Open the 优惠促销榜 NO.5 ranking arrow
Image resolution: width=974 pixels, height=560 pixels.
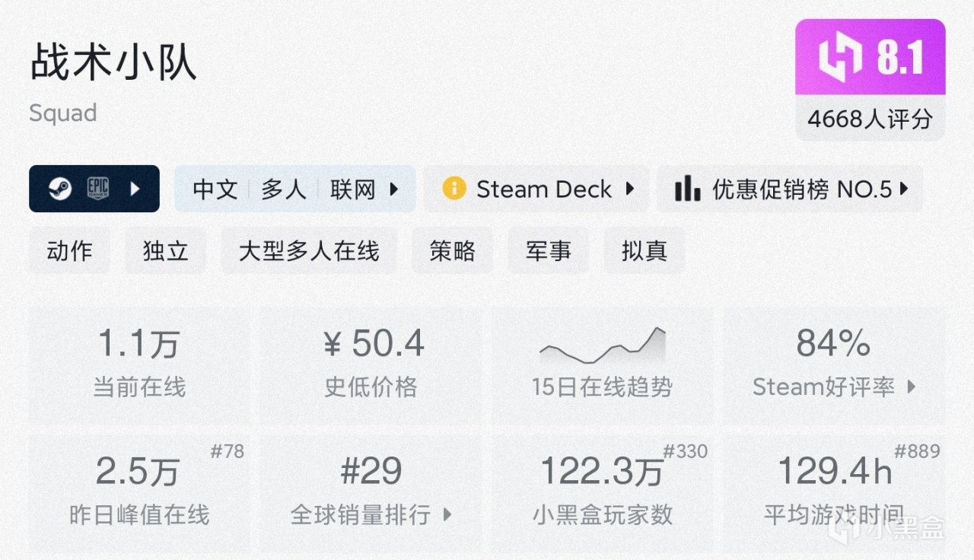click(x=904, y=189)
